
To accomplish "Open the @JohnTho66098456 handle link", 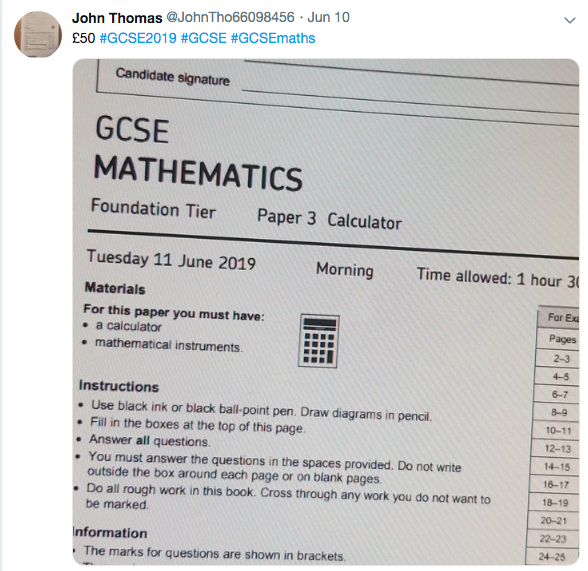I will [230, 17].
